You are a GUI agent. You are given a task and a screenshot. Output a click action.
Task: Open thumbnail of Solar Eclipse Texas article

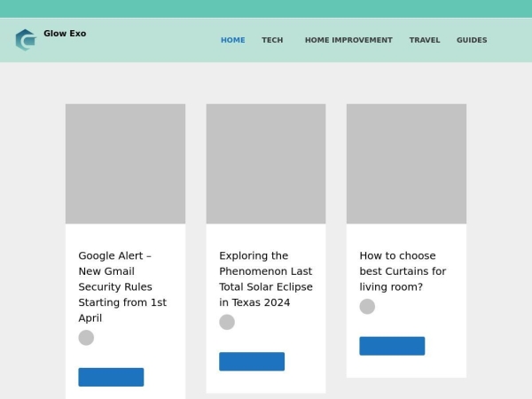coord(266,163)
